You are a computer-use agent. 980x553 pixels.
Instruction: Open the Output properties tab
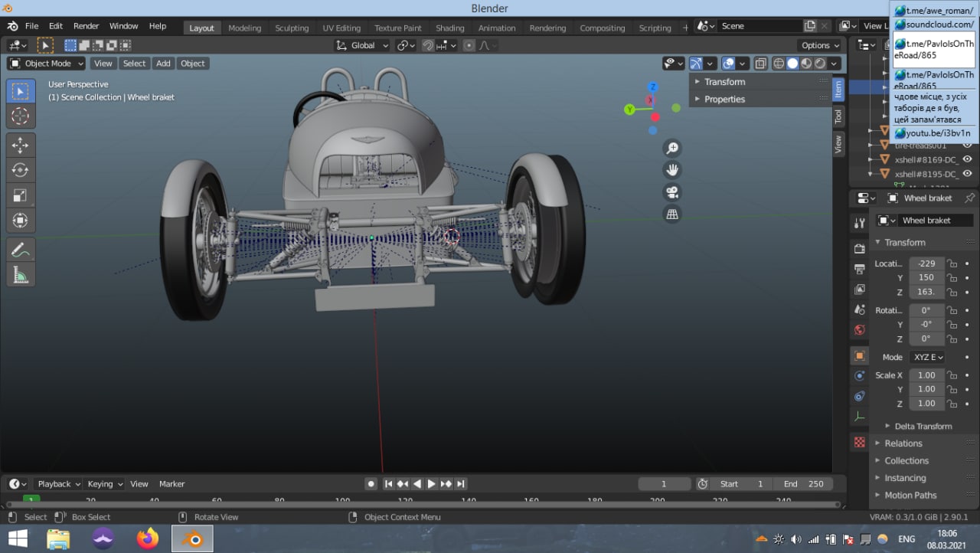click(x=859, y=269)
